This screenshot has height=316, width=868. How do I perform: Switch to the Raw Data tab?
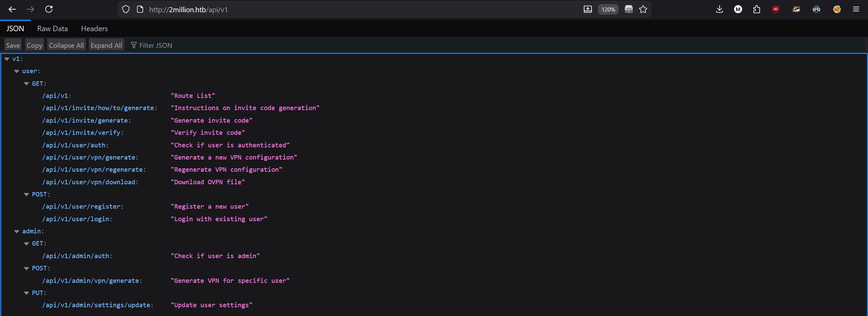(x=52, y=28)
